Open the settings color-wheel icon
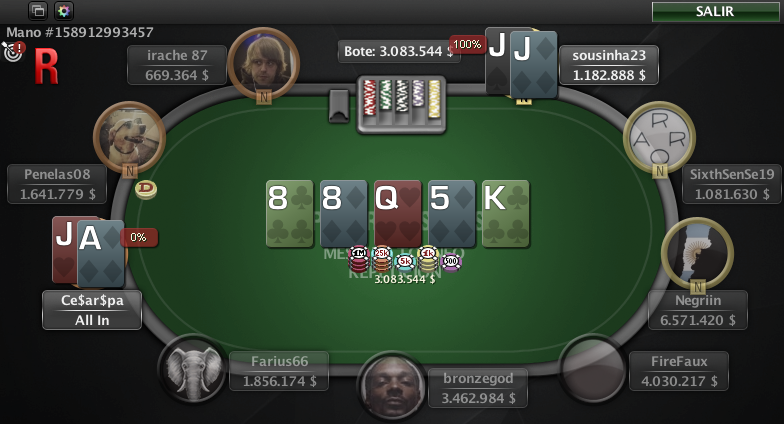Image resolution: width=784 pixels, height=424 pixels. [x=64, y=10]
